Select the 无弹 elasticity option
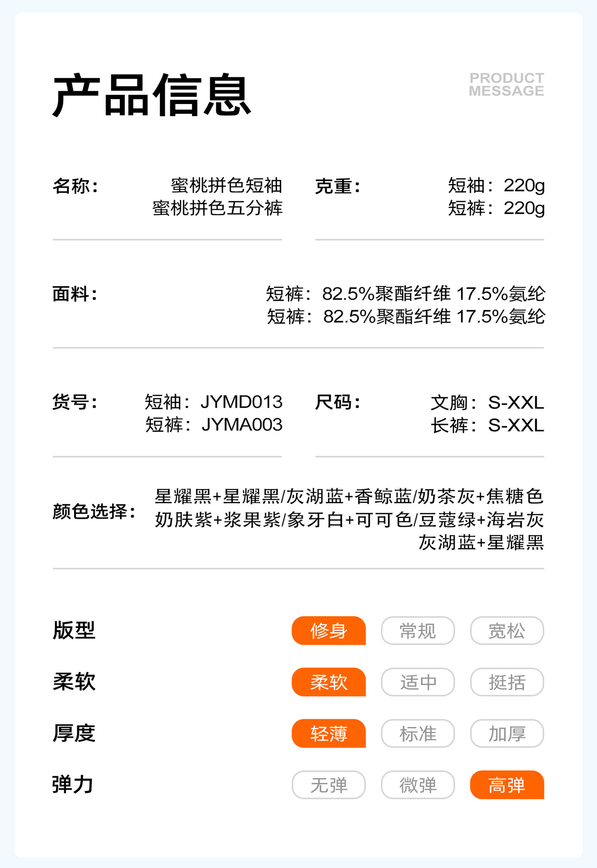This screenshot has height=868, width=597. 329,785
